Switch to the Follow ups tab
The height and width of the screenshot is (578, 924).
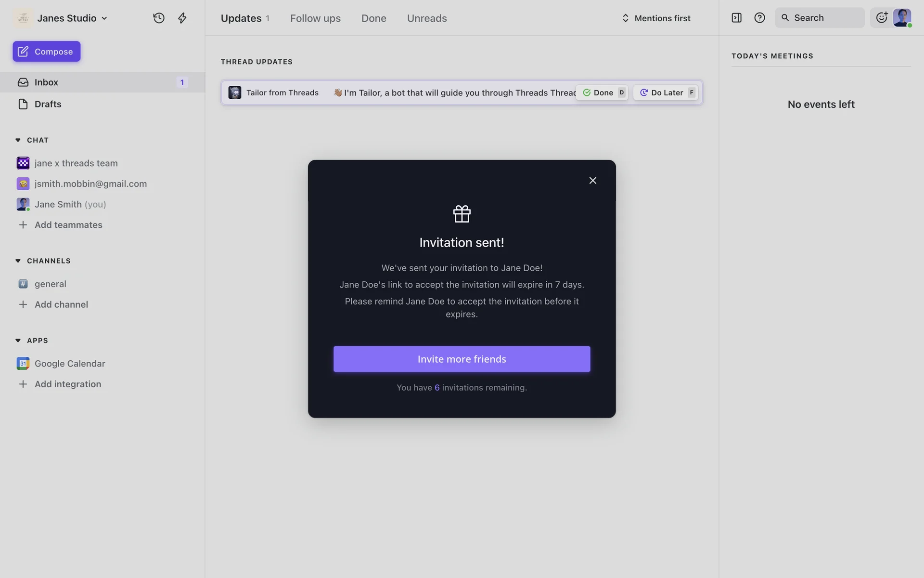click(315, 18)
